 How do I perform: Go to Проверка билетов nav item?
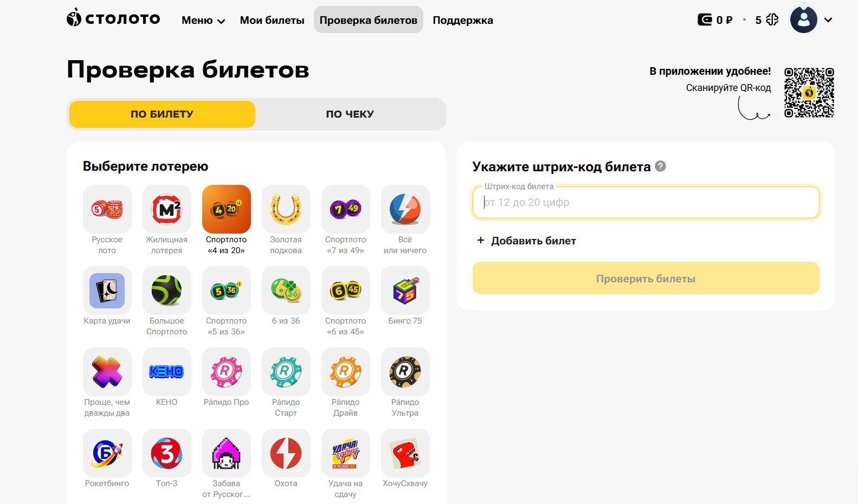point(369,20)
